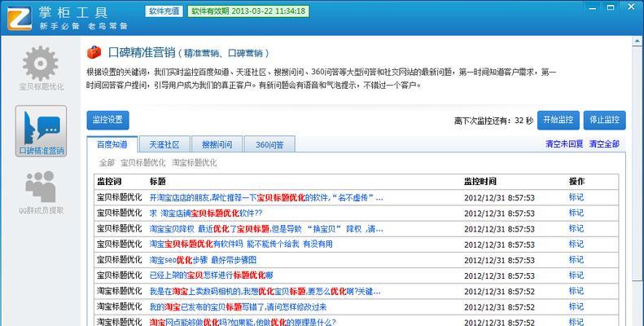Click the 操作 column header
This screenshot has width=644, height=326.
click(576, 181)
